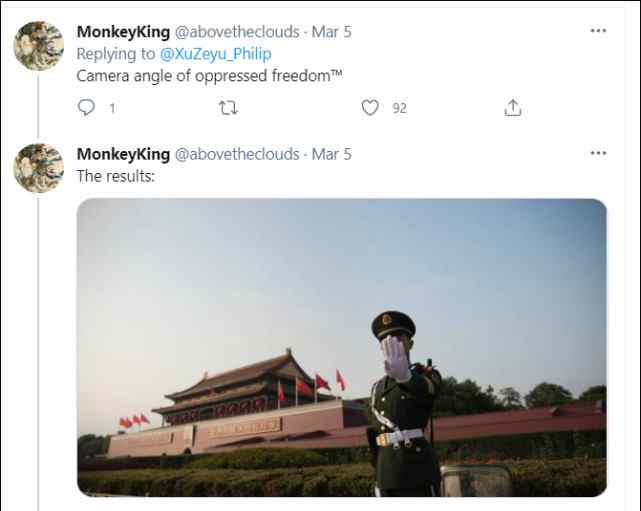Viewport: 641px width, 511px height.
Task: Open more options on 'The results:' tweet
Action: click(598, 153)
